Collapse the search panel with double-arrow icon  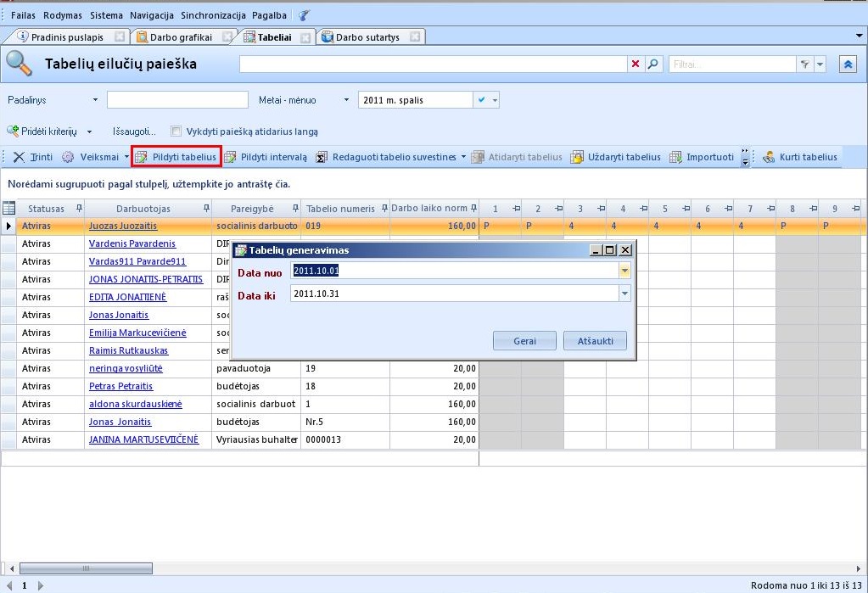point(848,64)
